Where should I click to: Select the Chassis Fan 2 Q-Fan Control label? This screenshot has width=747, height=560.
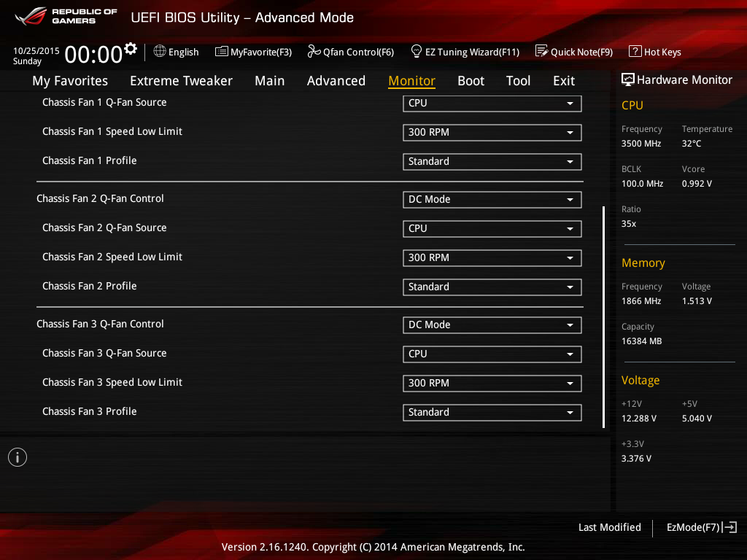[100, 198]
